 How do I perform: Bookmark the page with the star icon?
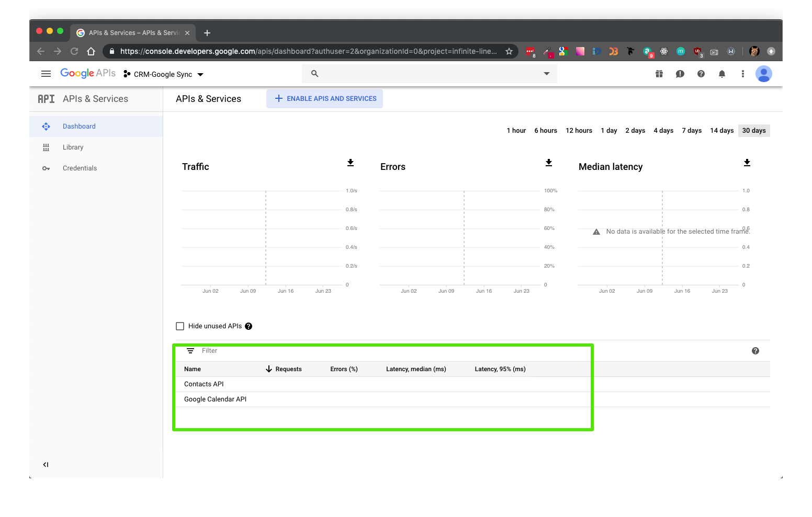[509, 51]
